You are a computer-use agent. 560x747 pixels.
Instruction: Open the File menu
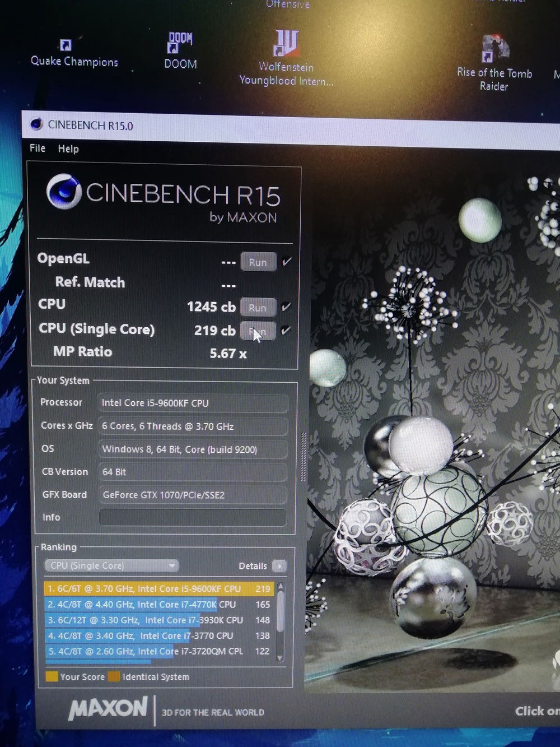point(38,149)
